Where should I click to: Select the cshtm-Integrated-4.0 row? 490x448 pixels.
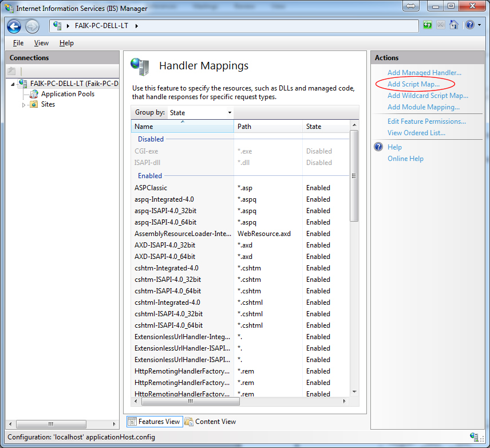[x=240, y=268]
